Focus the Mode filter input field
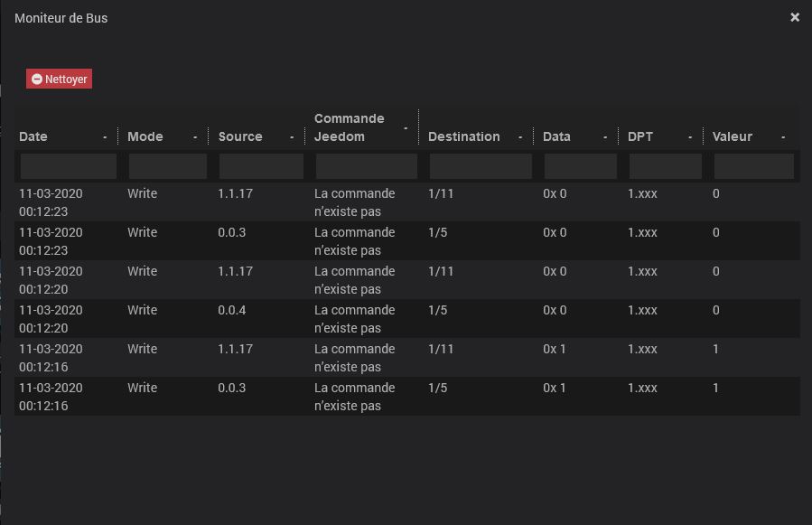 [168, 166]
